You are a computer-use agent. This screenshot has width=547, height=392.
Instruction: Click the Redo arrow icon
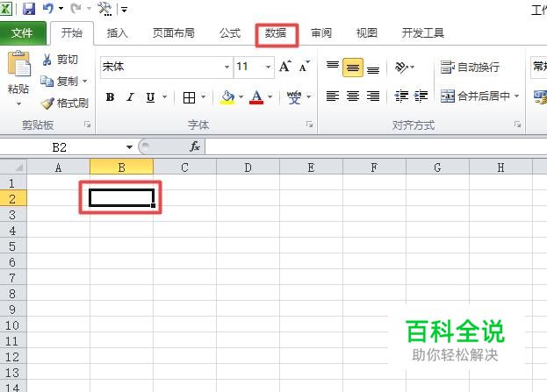pyautogui.click(x=76, y=8)
